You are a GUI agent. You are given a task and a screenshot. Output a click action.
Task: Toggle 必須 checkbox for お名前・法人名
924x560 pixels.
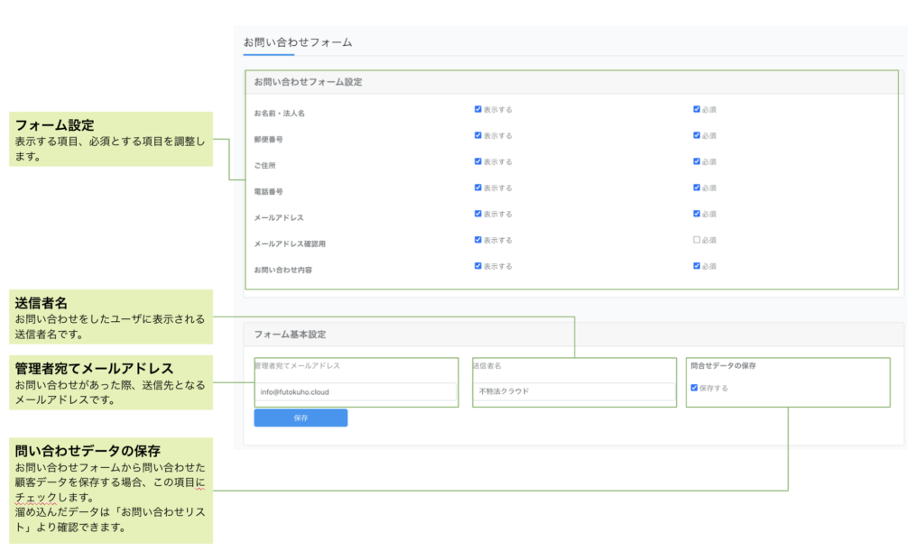point(697,109)
